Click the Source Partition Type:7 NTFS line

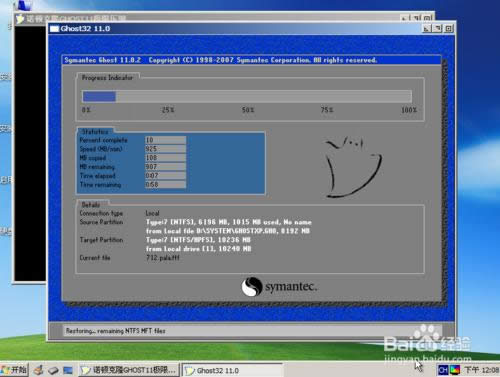click(x=229, y=222)
